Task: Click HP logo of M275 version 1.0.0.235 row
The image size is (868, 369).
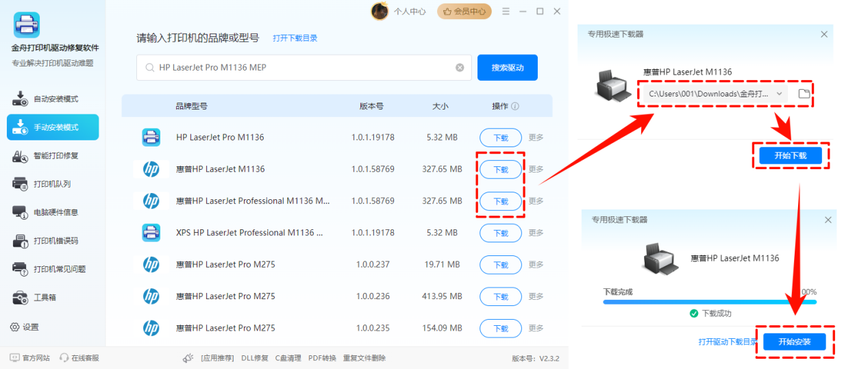Action: [151, 328]
